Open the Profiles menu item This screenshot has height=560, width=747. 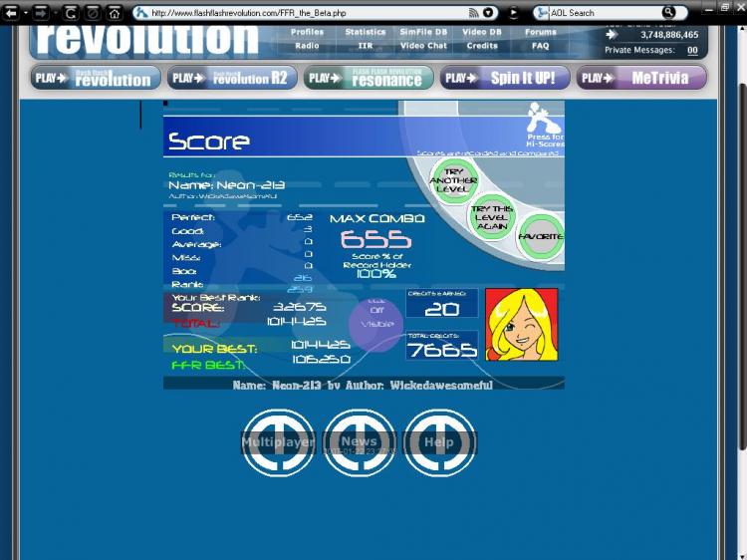[x=307, y=32]
